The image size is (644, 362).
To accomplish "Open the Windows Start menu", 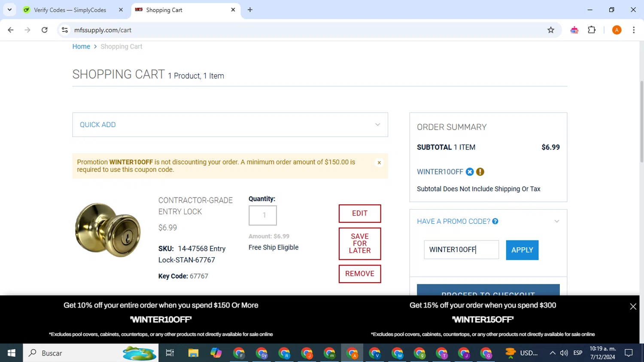I will click(12, 353).
